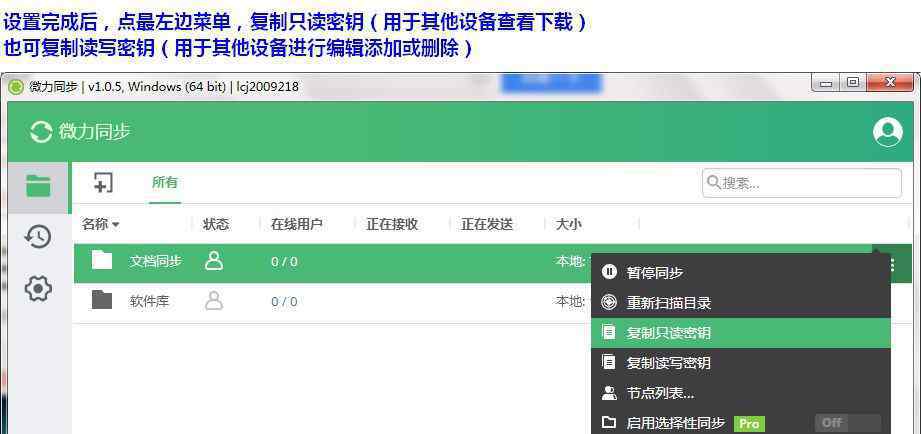Image resolution: width=921 pixels, height=434 pixels.
Task: Open the three-dot menu of 文档同步 row
Action: pyautogui.click(x=893, y=265)
